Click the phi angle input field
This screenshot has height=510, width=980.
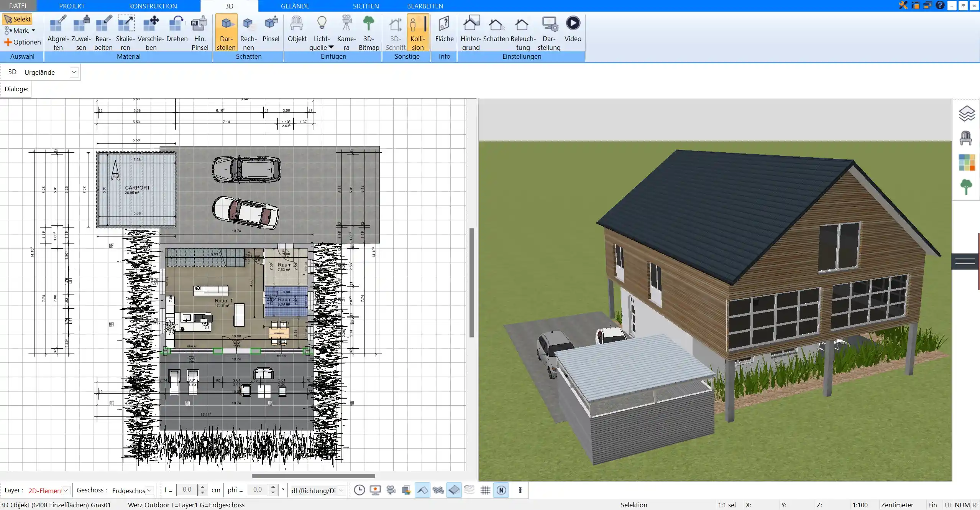[x=258, y=490]
